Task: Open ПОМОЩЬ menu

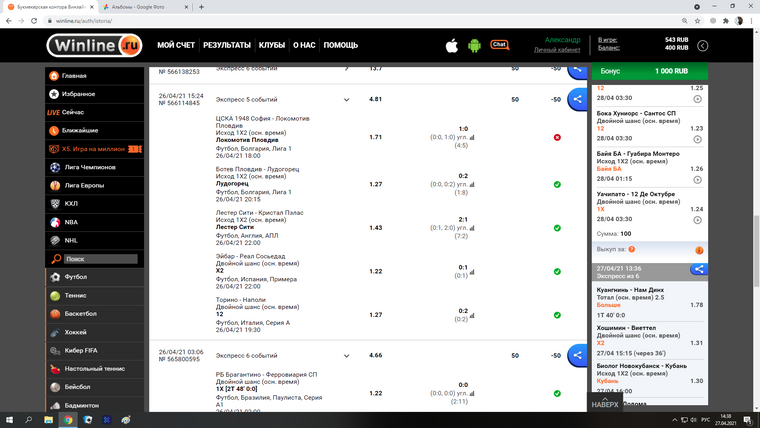Action: tap(341, 45)
